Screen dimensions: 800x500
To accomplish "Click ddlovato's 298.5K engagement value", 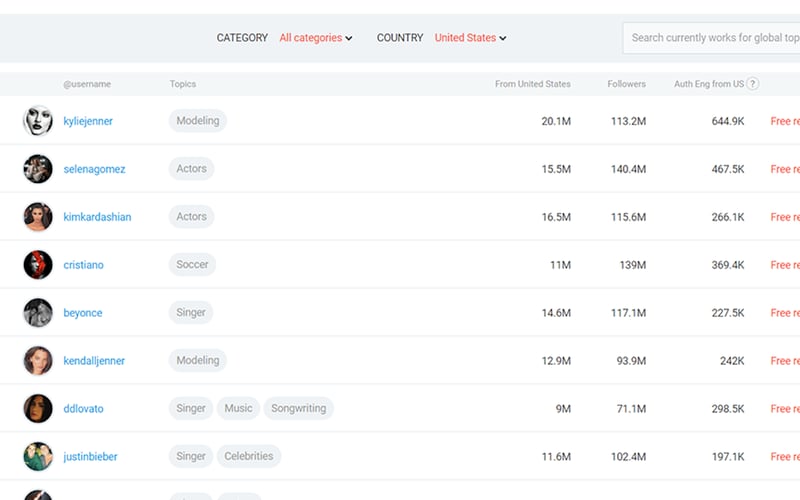I will coord(728,409).
